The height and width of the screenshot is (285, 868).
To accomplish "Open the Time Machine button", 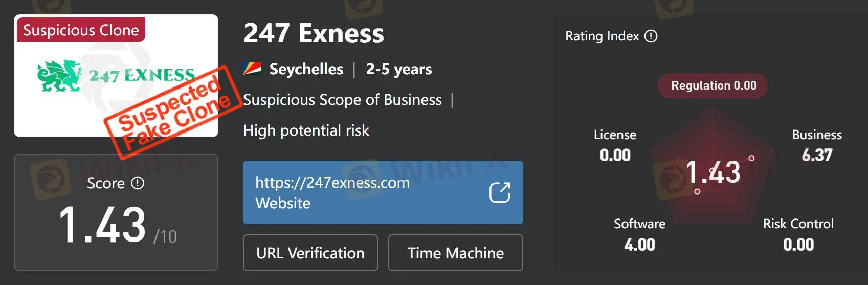I will click(x=455, y=253).
